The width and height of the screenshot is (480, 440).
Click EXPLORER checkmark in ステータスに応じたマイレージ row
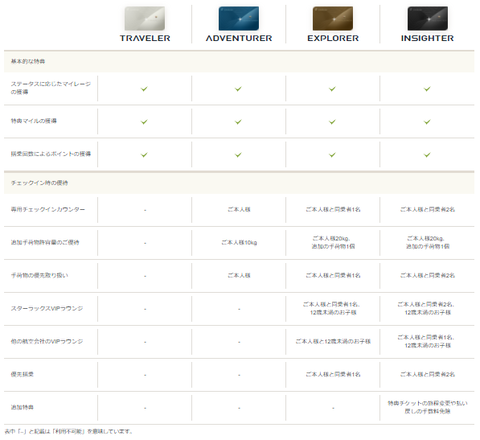332,89
